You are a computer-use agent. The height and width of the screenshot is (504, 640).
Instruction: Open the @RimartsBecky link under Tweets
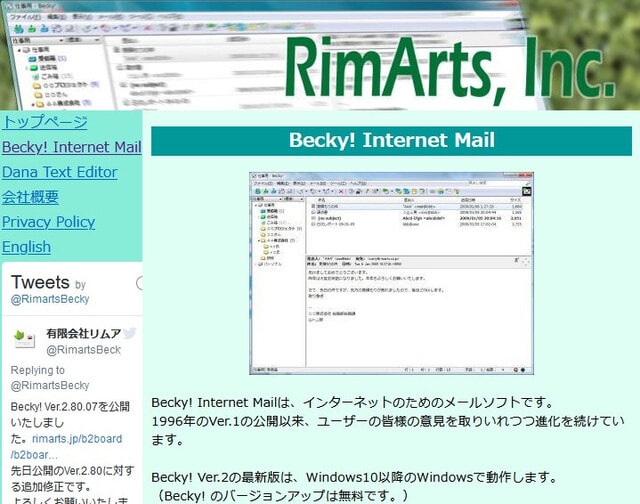(x=50, y=299)
